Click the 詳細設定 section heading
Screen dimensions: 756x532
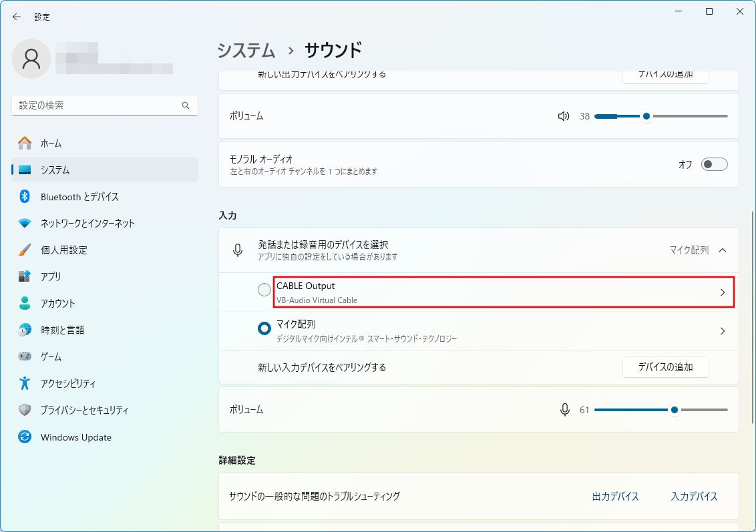click(x=236, y=460)
